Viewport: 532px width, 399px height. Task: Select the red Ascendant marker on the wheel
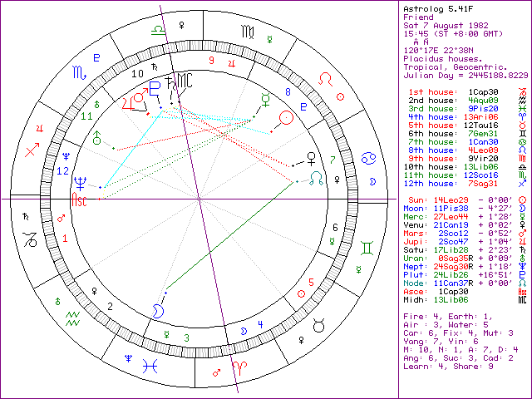pyautogui.click(x=80, y=200)
